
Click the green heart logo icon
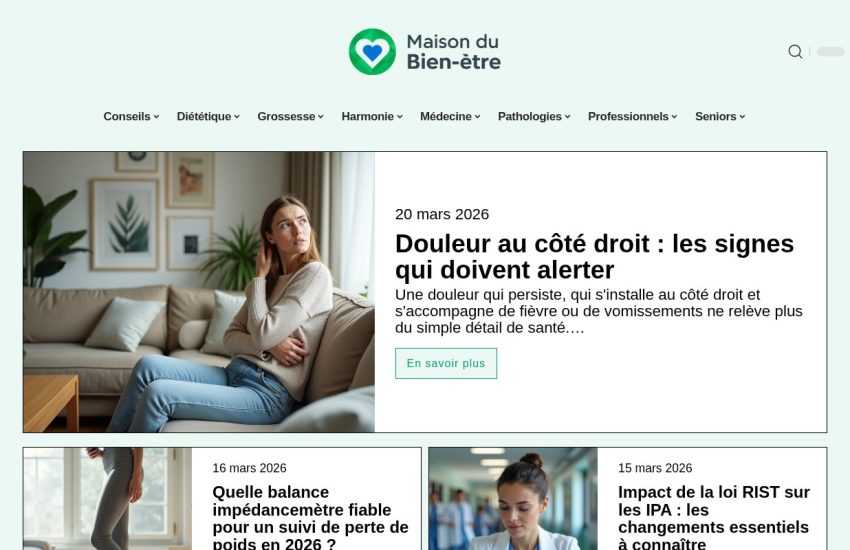tap(372, 52)
